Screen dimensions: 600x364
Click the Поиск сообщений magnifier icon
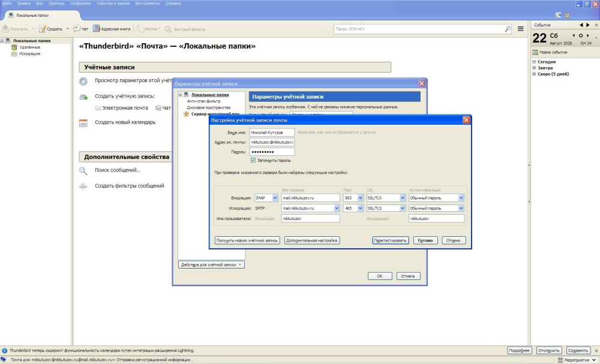click(x=83, y=170)
